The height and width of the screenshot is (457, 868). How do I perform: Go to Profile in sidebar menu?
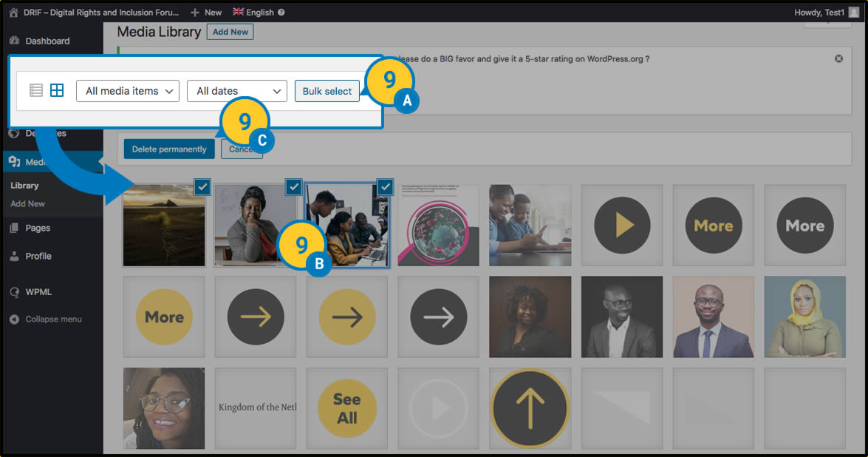(38, 256)
